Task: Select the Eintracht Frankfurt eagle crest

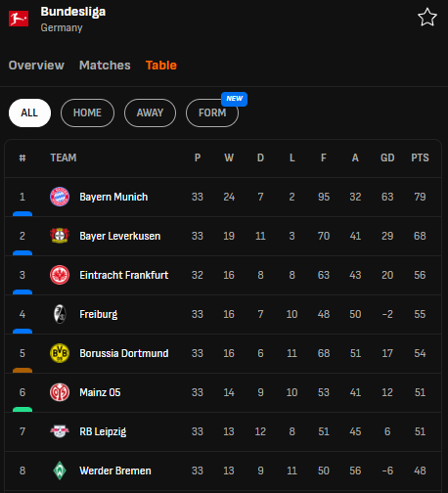Action: click(x=60, y=275)
